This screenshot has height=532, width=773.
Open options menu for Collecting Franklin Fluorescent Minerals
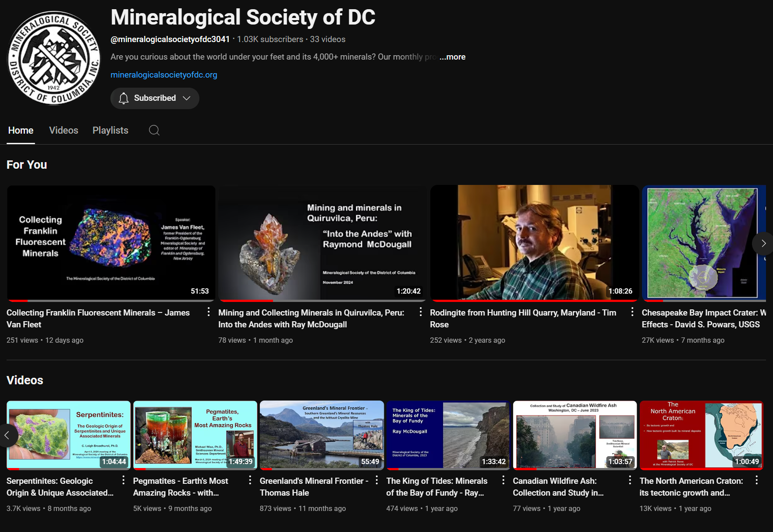(209, 312)
